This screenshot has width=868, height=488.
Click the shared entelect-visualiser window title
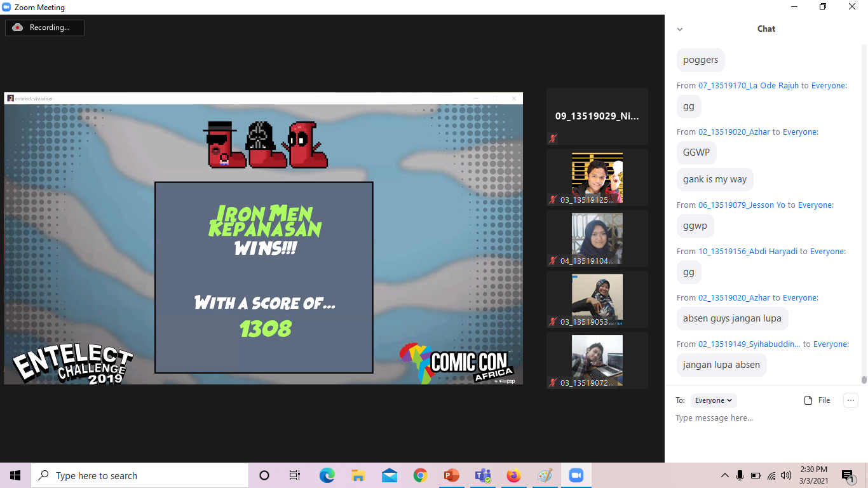tap(34, 98)
